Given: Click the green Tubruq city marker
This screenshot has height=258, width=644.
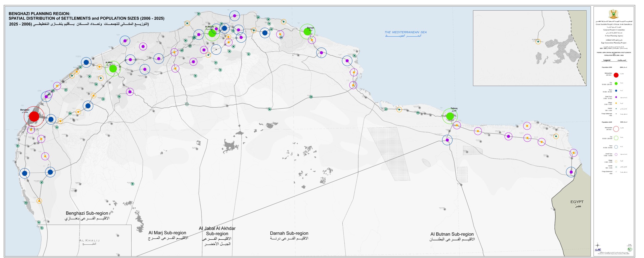Looking at the screenshot, I should pyautogui.click(x=450, y=116).
